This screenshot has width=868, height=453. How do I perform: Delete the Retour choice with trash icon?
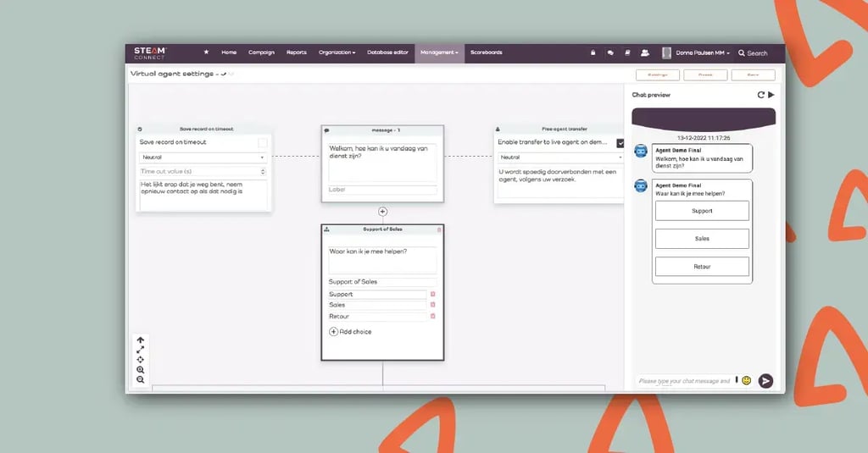pyautogui.click(x=433, y=317)
